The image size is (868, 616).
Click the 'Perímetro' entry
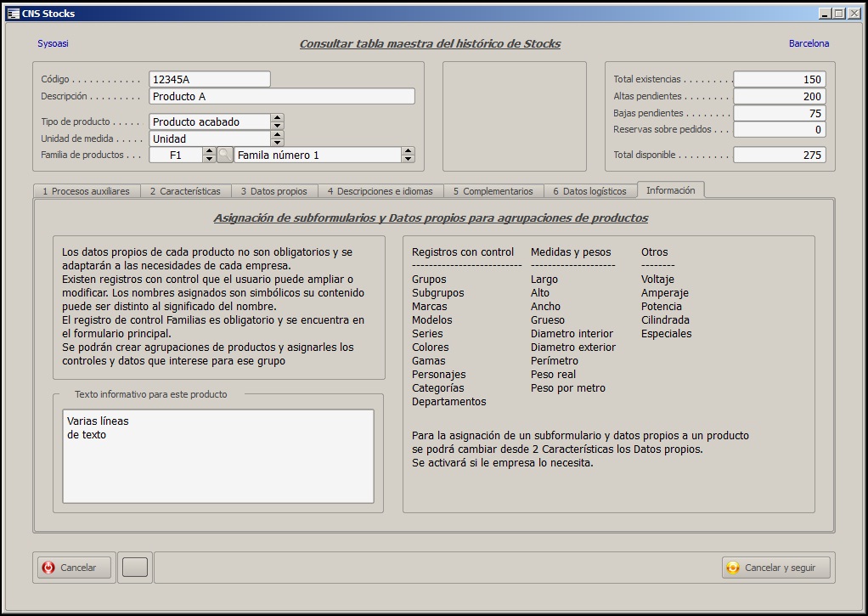coord(554,360)
